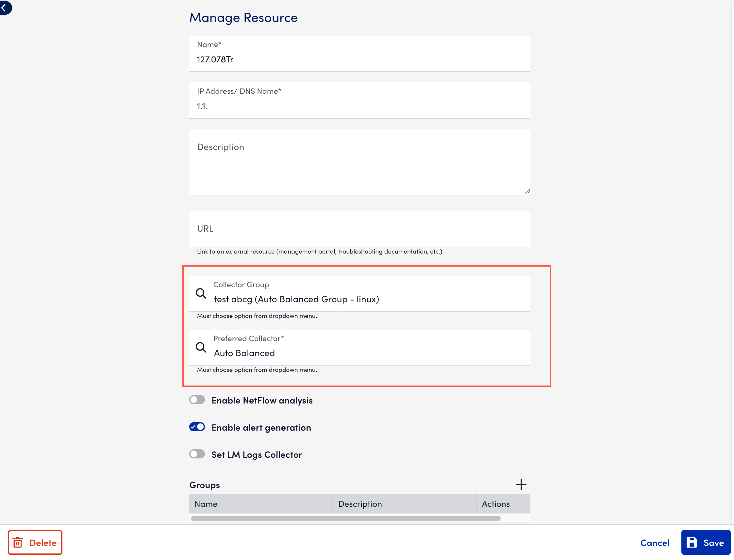
Task: Click the Manage Resource heading
Action: [x=243, y=17]
